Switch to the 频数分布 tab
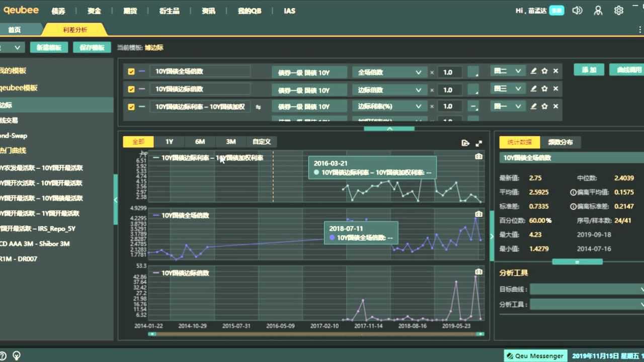This screenshot has width=644, height=362. click(x=560, y=142)
